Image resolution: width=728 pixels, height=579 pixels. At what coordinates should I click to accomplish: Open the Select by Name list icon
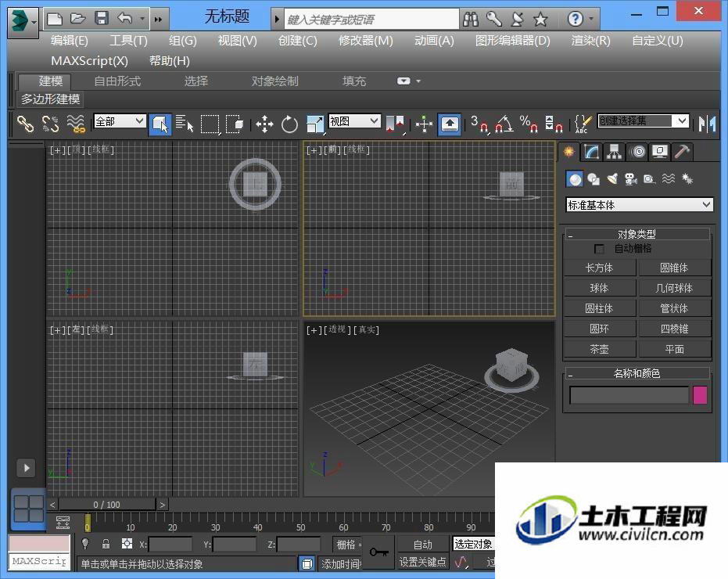[x=185, y=124]
